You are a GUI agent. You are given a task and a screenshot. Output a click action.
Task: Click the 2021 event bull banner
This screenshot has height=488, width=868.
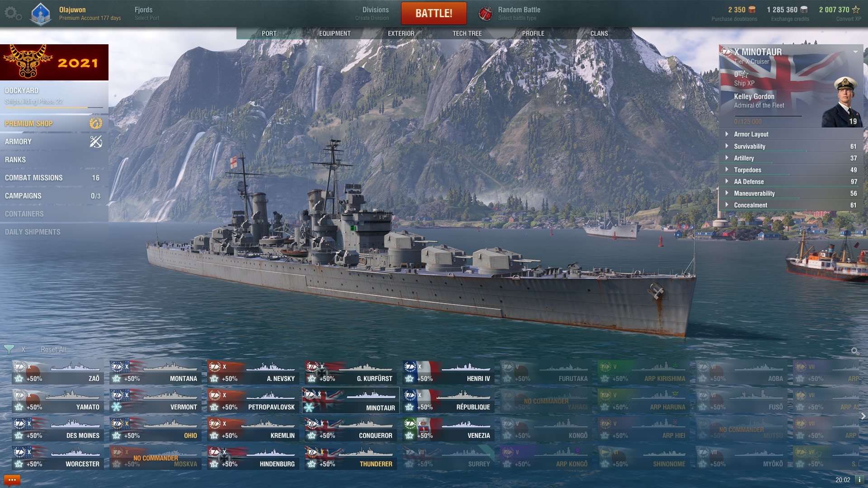pos(54,62)
